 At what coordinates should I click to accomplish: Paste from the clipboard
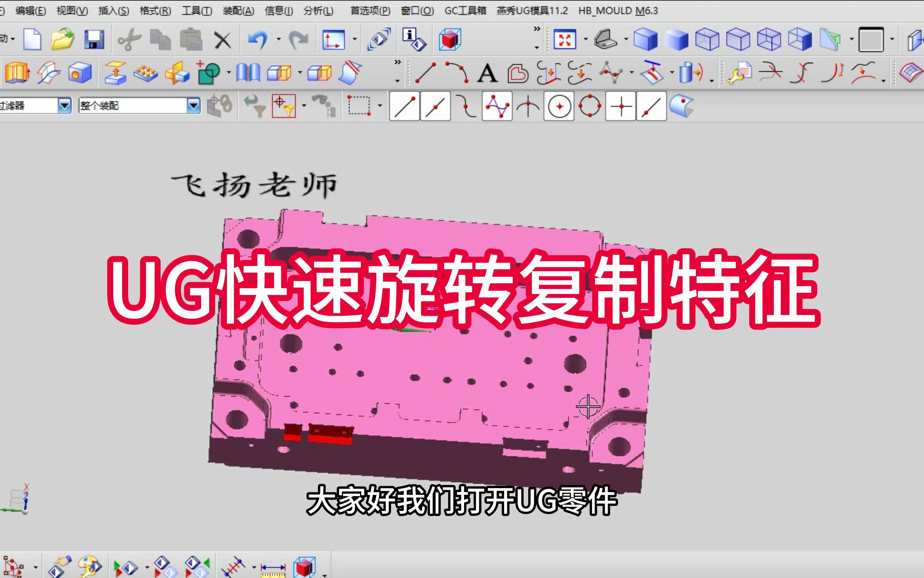[191, 39]
